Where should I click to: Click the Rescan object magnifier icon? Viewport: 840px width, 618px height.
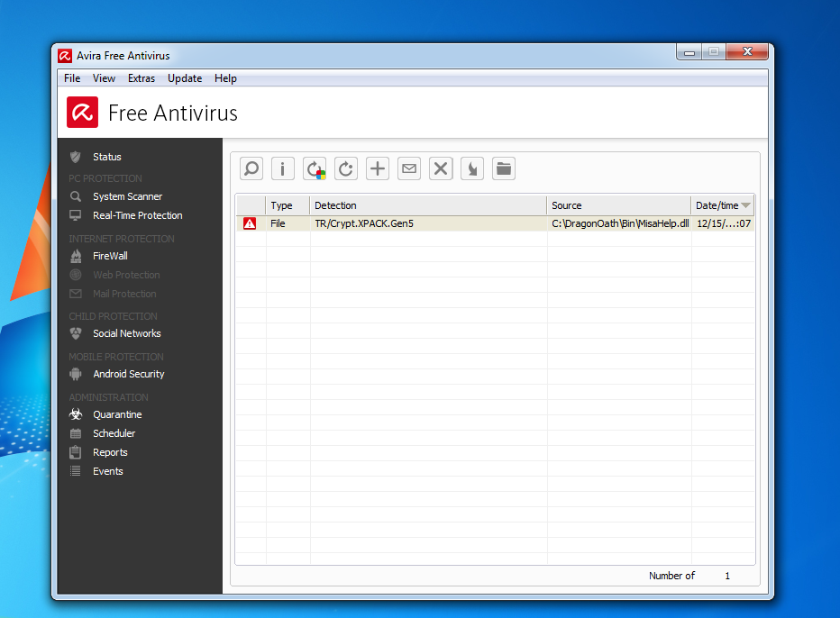(x=251, y=168)
